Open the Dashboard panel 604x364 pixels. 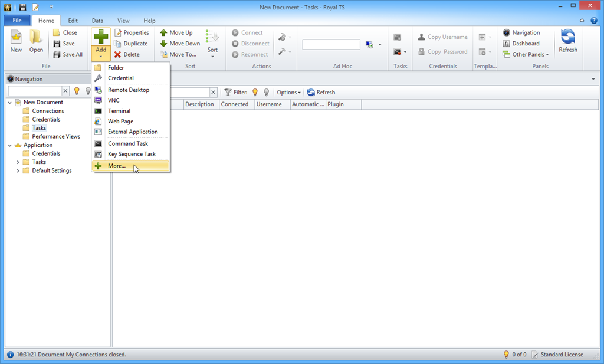[x=521, y=44]
